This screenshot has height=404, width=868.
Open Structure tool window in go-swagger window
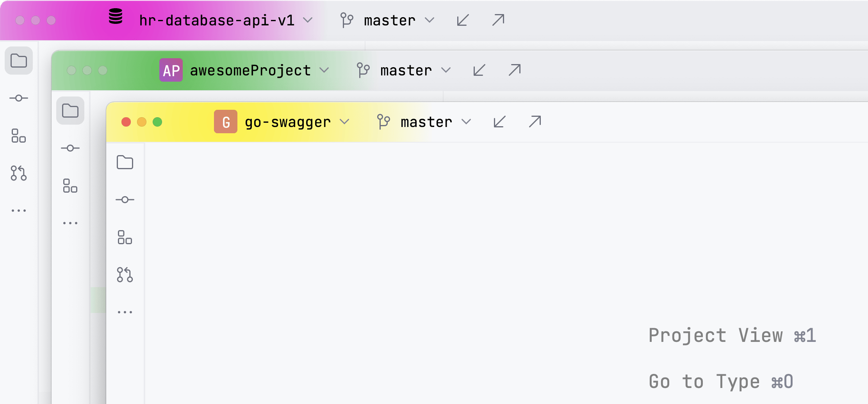[x=125, y=237]
